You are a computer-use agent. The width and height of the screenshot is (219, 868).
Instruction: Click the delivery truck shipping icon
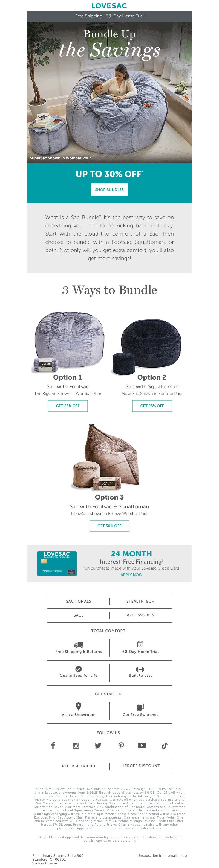coord(79,645)
